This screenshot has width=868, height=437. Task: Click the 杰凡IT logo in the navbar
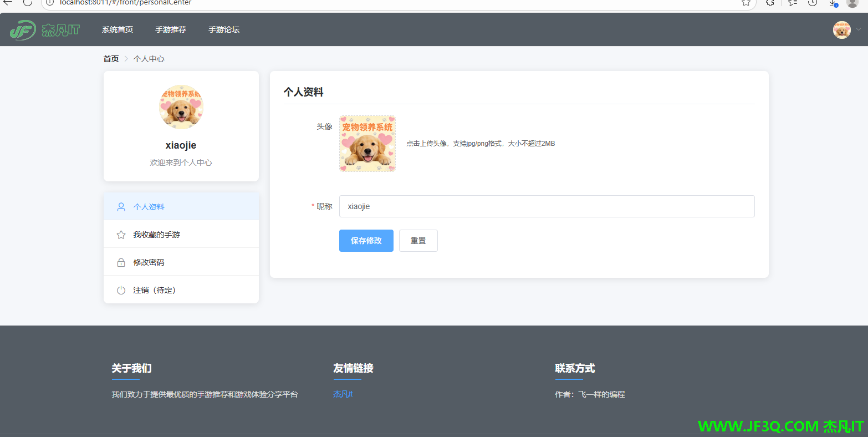tap(44, 29)
